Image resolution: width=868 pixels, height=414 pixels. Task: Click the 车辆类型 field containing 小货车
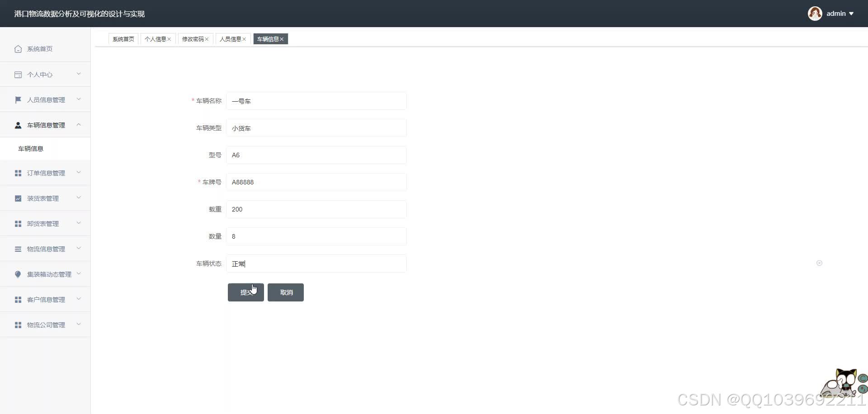(316, 128)
